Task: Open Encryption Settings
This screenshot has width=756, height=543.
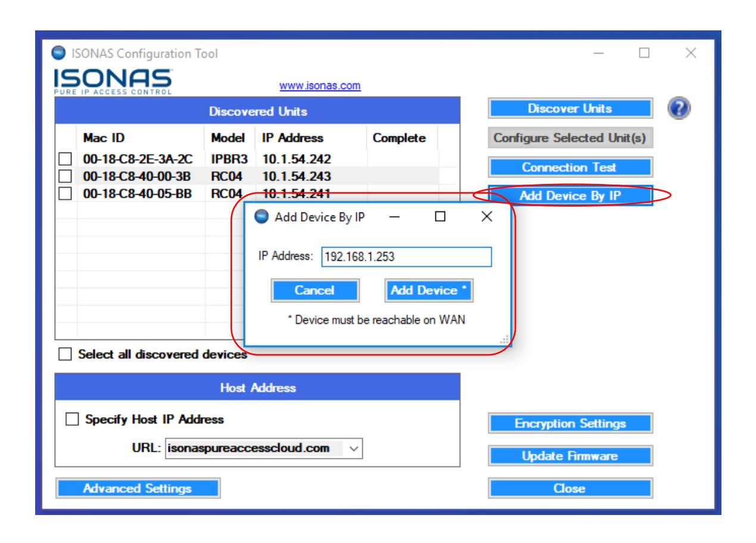Action: [x=571, y=423]
